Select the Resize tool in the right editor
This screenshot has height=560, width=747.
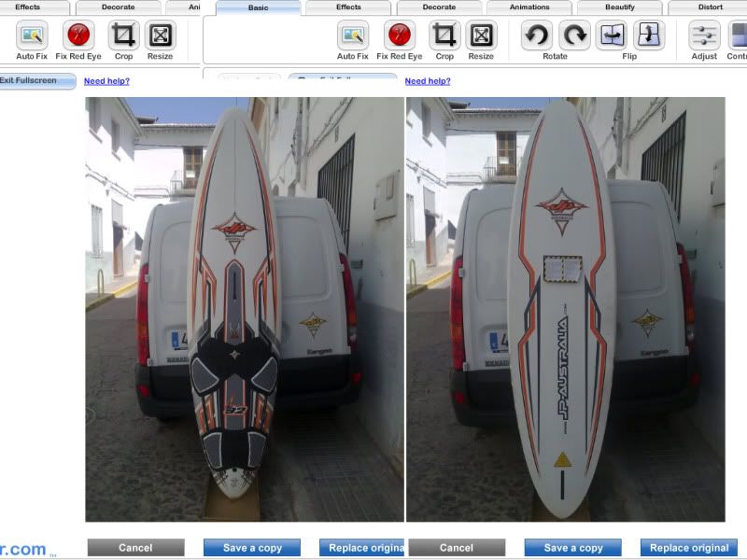click(481, 35)
